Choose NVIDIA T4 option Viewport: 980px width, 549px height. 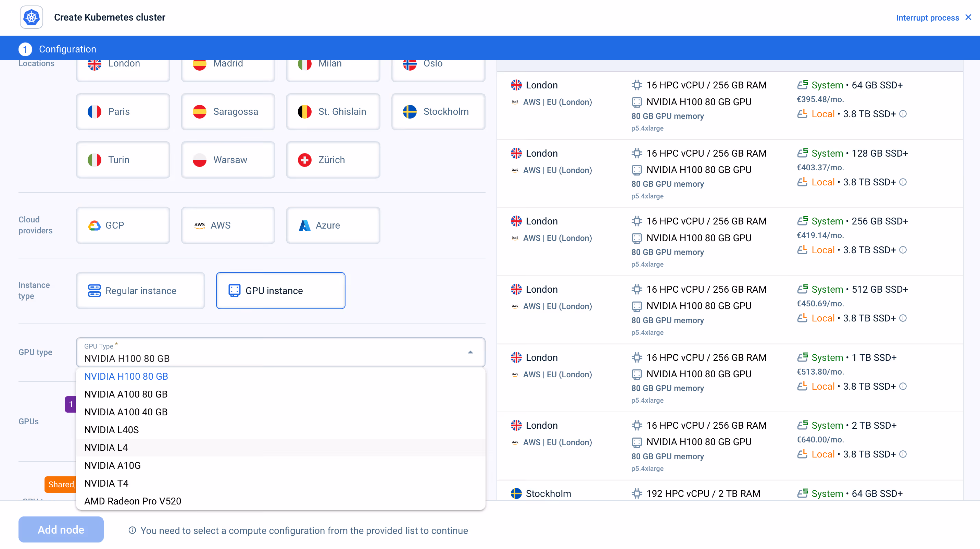pos(280,483)
